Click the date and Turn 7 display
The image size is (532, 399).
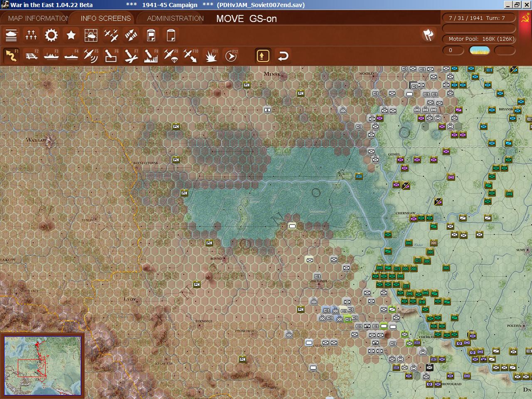[x=479, y=18]
